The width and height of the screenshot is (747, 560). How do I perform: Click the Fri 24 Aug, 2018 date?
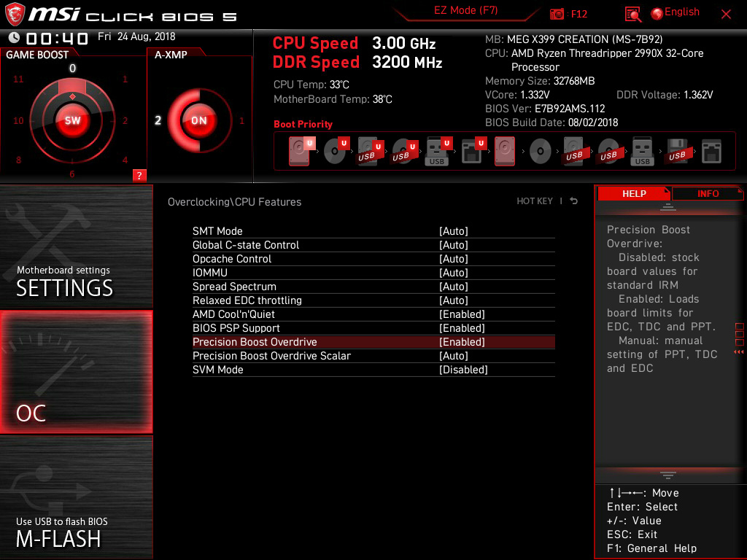point(136,36)
